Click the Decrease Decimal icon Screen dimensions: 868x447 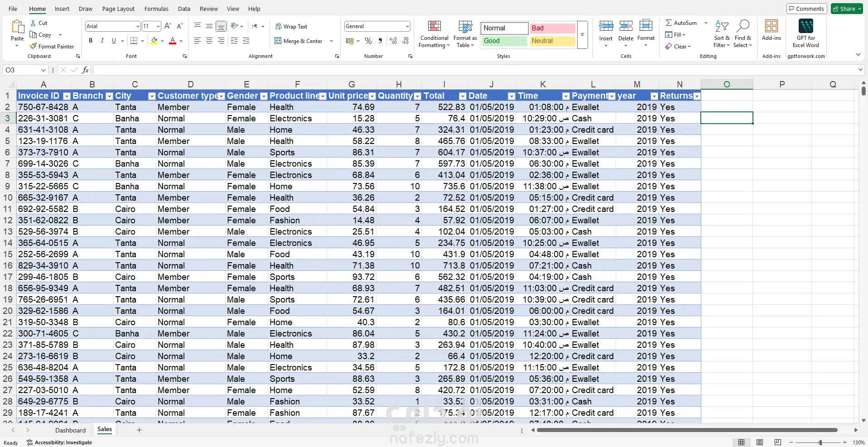point(405,41)
